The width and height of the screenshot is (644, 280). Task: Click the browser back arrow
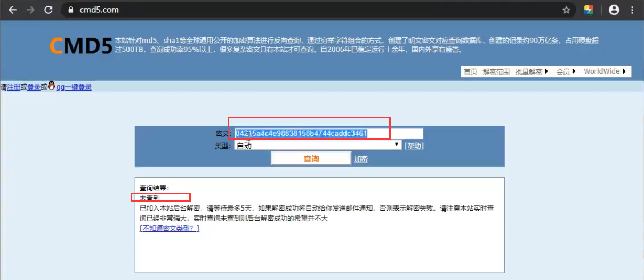click(x=12, y=10)
